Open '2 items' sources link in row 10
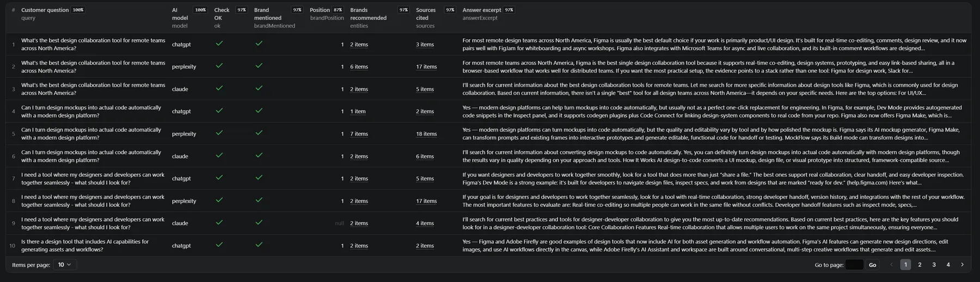The width and height of the screenshot is (980, 282). [x=425, y=246]
